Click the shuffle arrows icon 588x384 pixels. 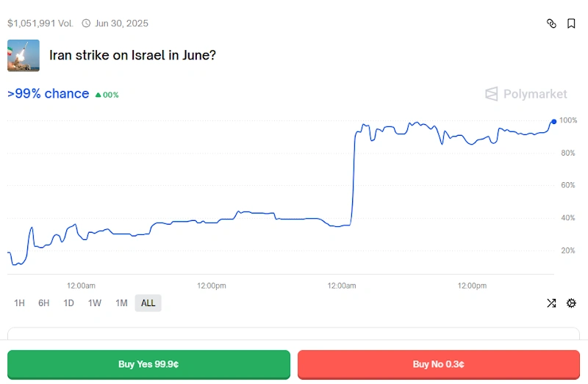click(x=551, y=303)
